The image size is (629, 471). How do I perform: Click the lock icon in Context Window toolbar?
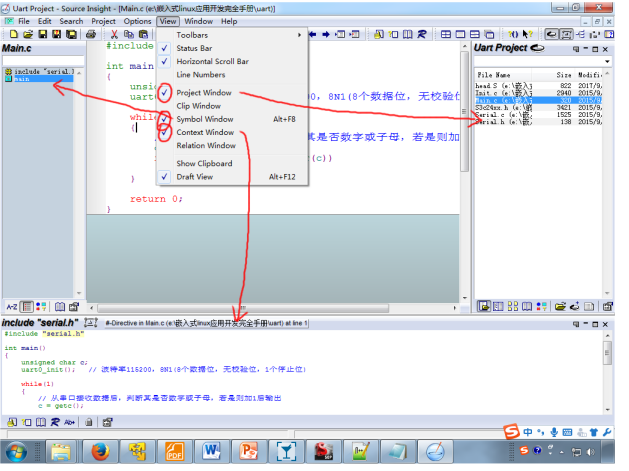point(89,422)
